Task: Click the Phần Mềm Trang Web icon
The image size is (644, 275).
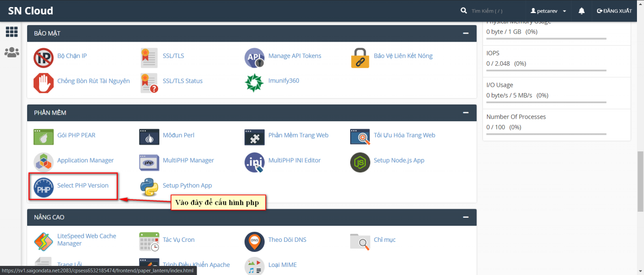Action: coord(255,137)
